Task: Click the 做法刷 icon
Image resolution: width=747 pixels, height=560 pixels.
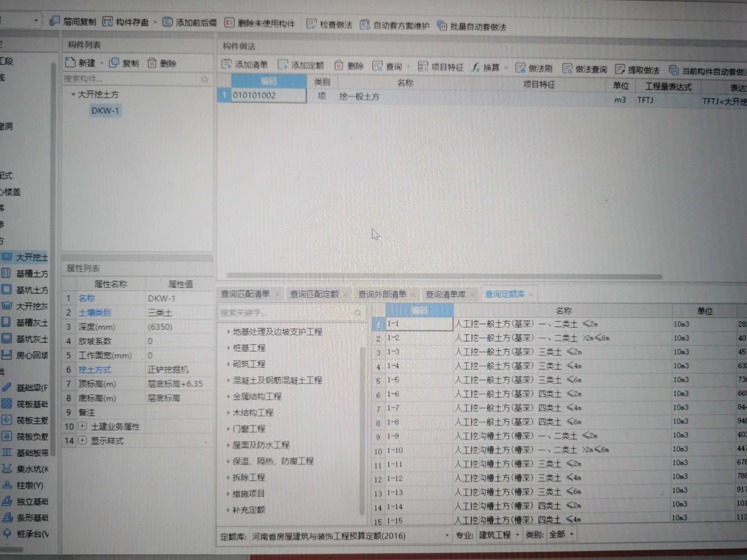Action: [520, 68]
